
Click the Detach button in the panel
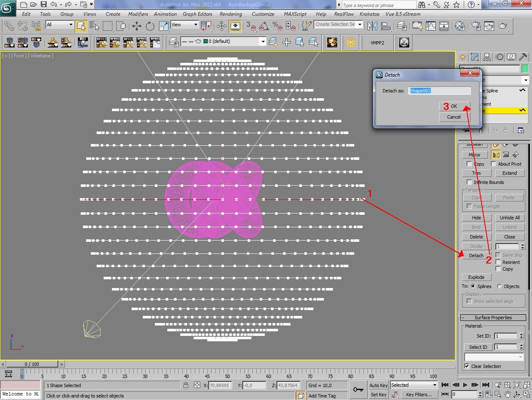(x=477, y=256)
